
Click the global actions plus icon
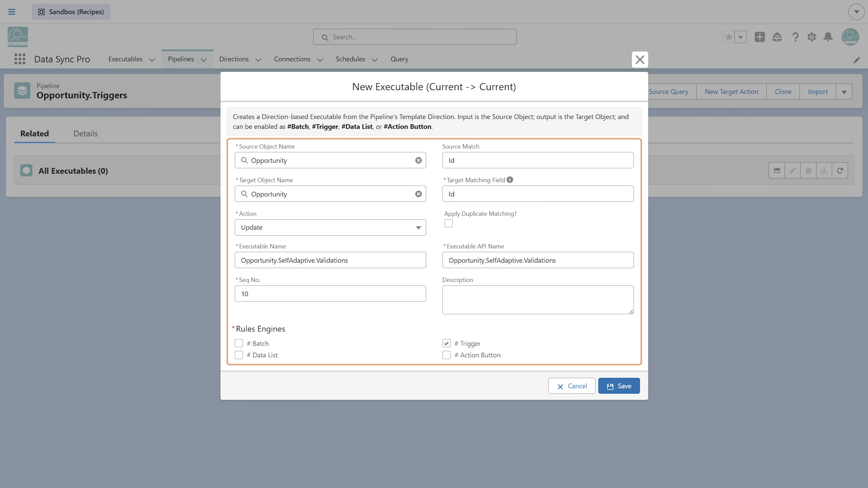759,37
